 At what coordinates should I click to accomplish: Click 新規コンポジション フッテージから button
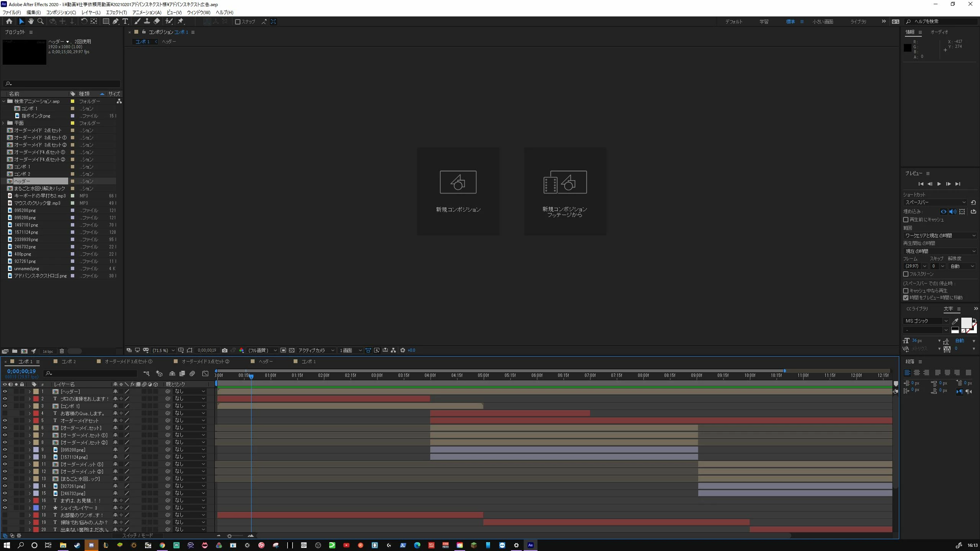coord(565,191)
